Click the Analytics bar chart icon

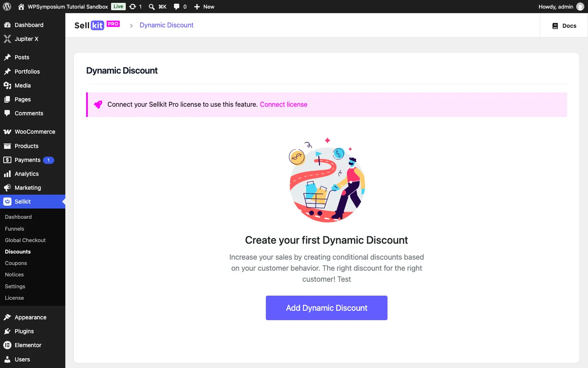point(7,174)
